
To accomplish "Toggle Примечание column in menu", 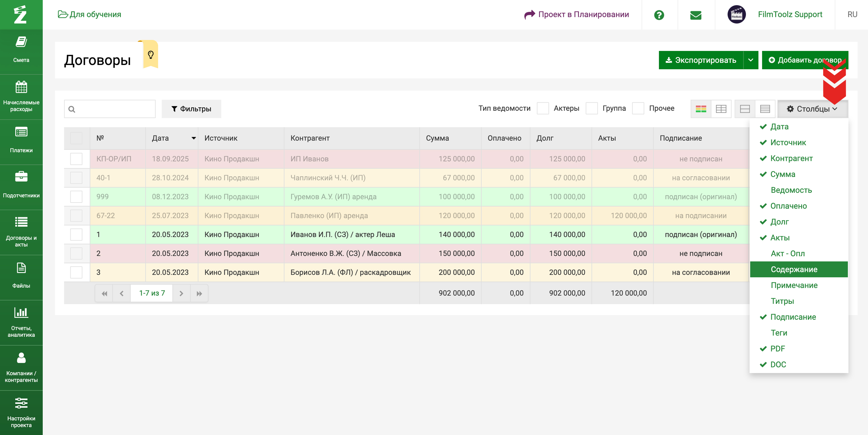I will 794,285.
